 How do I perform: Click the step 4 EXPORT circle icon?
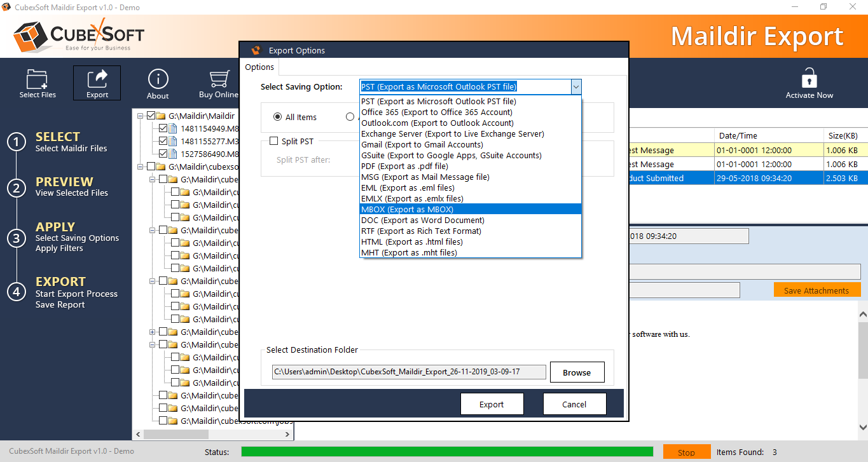click(x=17, y=292)
